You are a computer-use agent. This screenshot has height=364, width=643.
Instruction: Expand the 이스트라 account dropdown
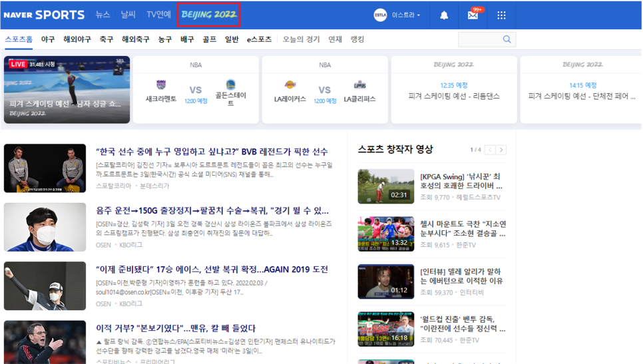[x=406, y=15]
